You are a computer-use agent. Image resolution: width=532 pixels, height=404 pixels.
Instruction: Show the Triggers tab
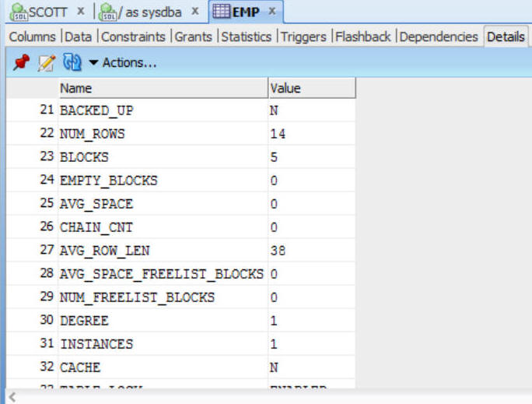point(304,37)
